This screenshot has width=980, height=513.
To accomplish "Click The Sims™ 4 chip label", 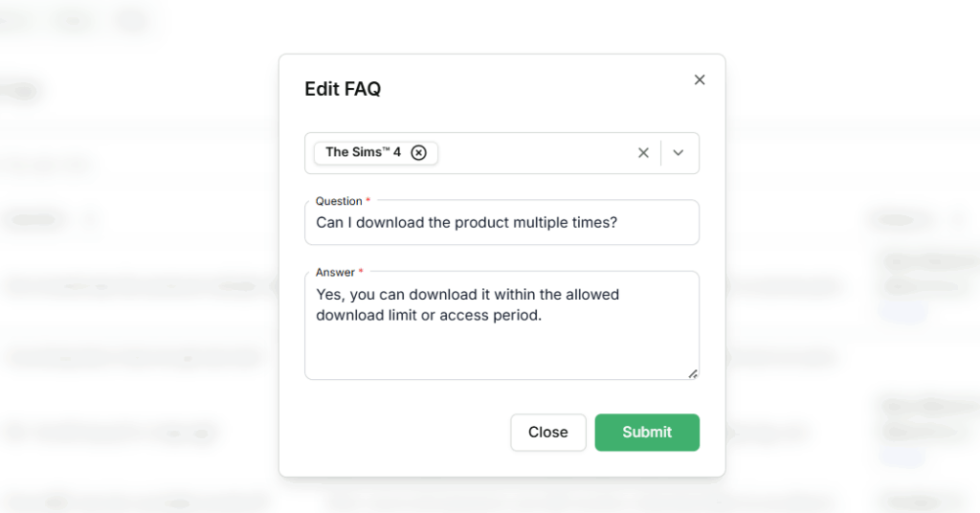I will tap(363, 152).
